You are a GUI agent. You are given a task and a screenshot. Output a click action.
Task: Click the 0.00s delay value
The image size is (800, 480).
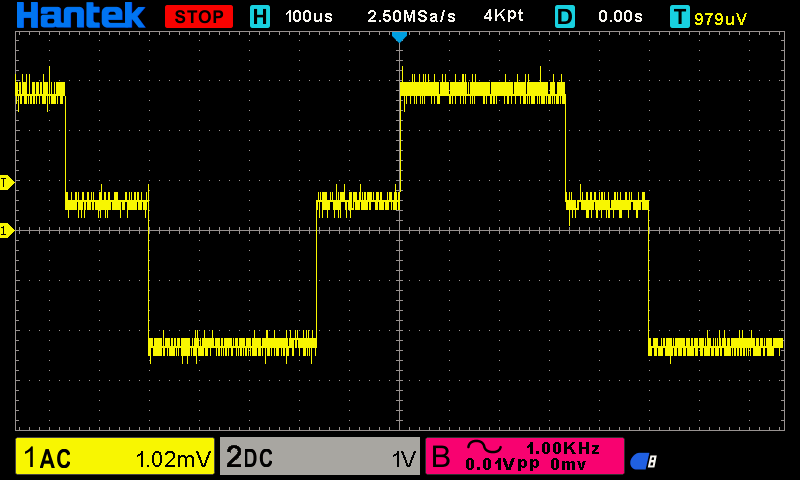tap(620, 16)
